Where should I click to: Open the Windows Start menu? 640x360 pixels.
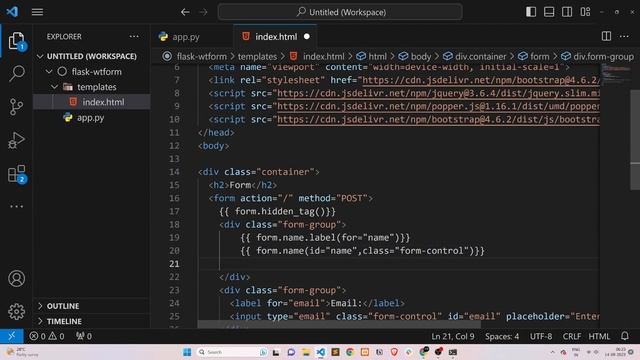coord(187,352)
